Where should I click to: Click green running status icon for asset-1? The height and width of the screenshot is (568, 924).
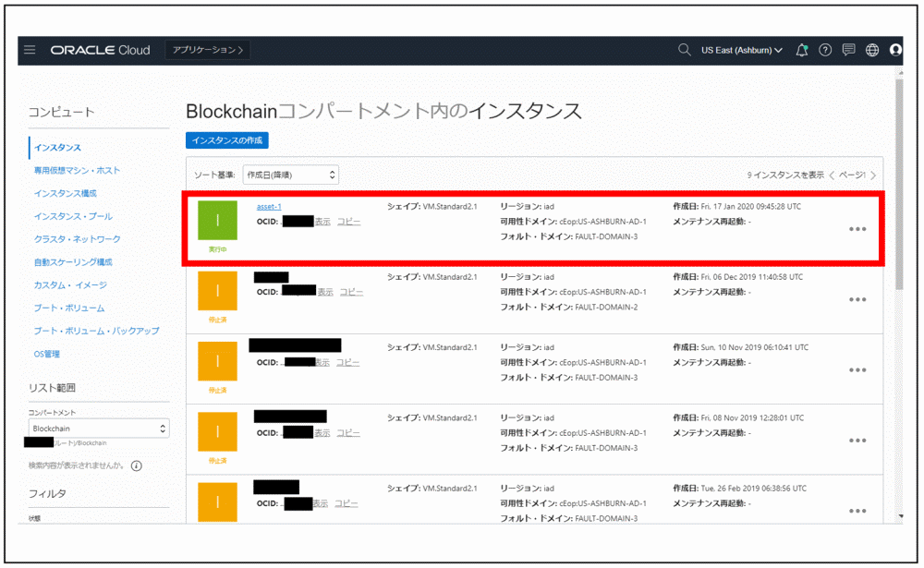click(x=217, y=221)
